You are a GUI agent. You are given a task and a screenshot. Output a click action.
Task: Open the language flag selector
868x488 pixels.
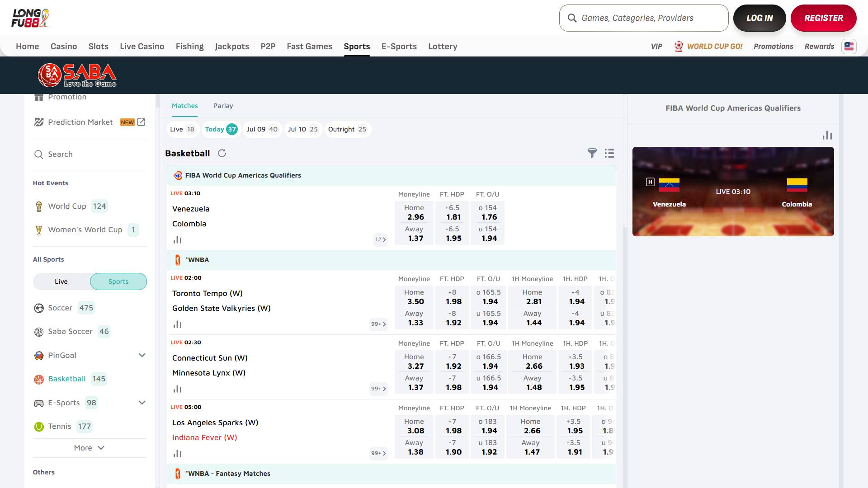point(849,47)
